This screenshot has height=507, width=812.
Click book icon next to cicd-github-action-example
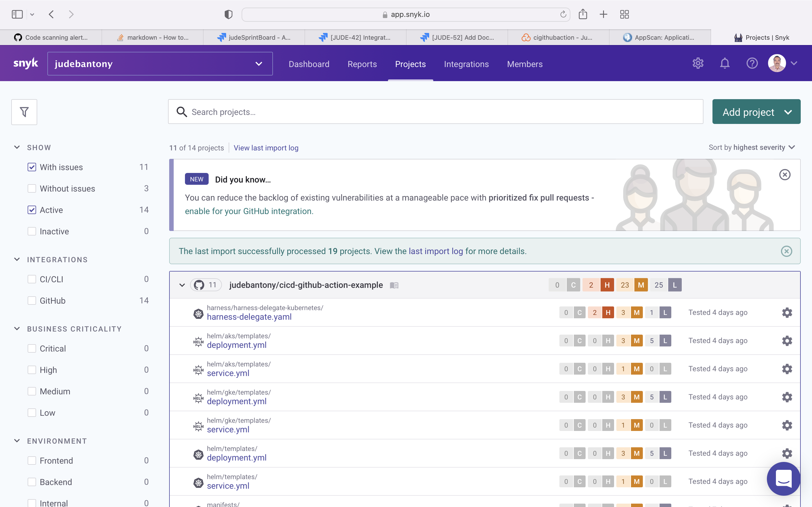click(x=394, y=285)
